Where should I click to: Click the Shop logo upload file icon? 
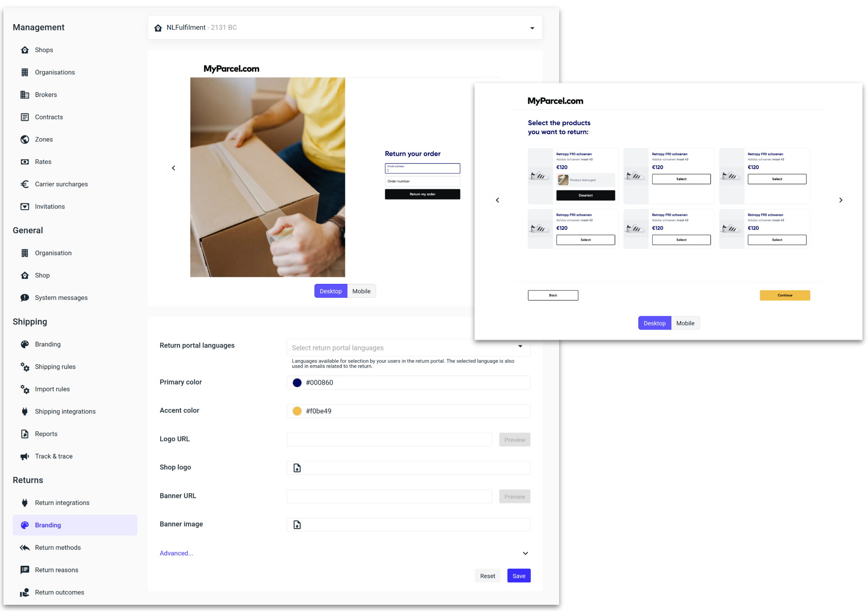297,468
